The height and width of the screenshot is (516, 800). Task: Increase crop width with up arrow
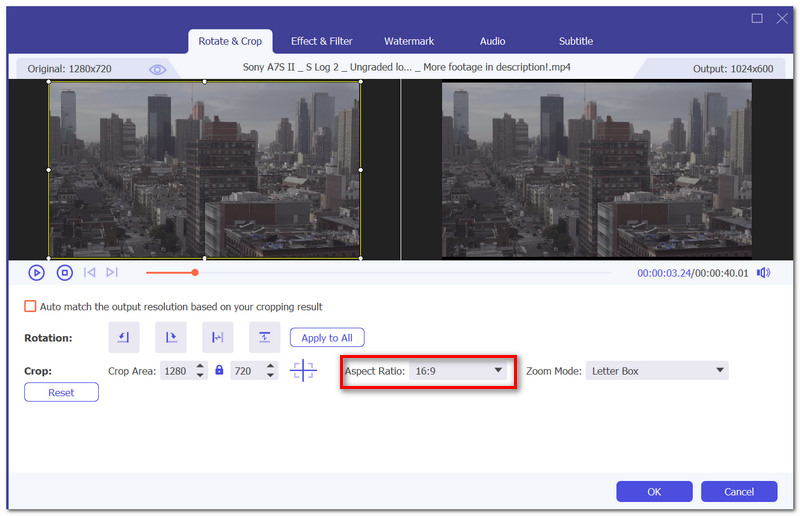click(200, 366)
